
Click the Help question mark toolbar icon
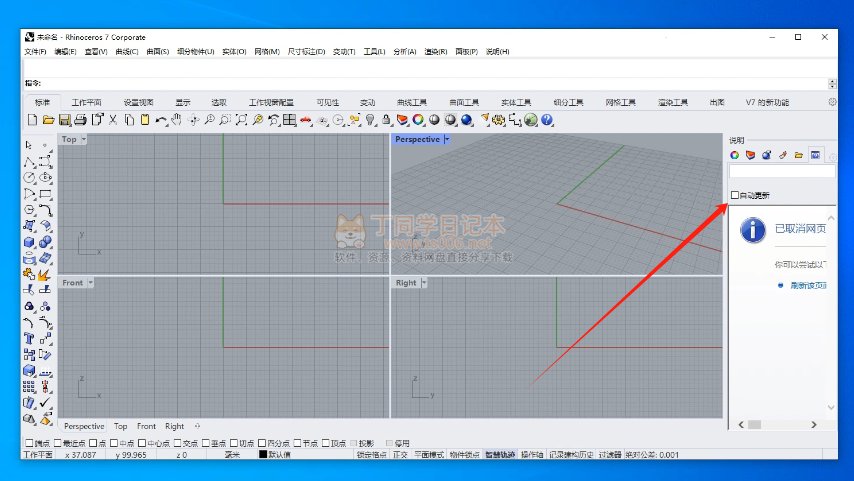547,120
